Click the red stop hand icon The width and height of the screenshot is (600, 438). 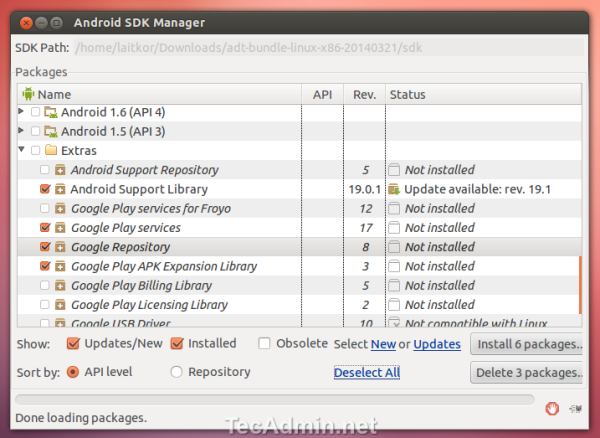[553, 408]
